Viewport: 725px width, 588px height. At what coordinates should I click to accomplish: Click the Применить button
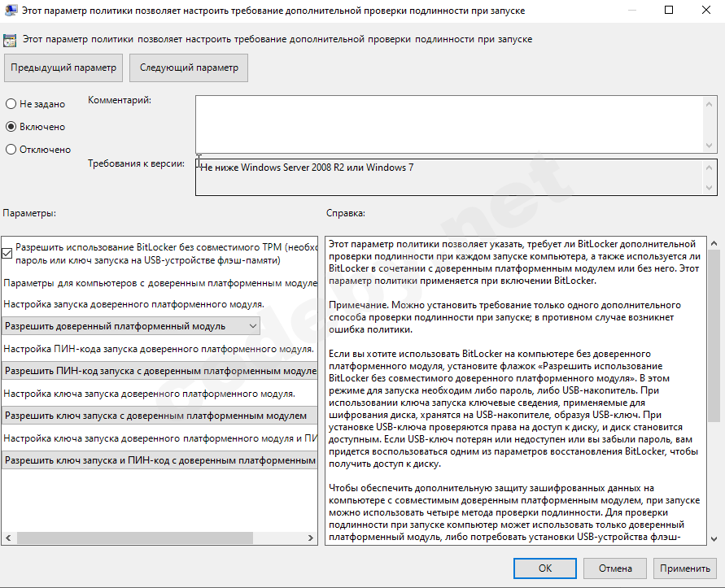click(685, 568)
